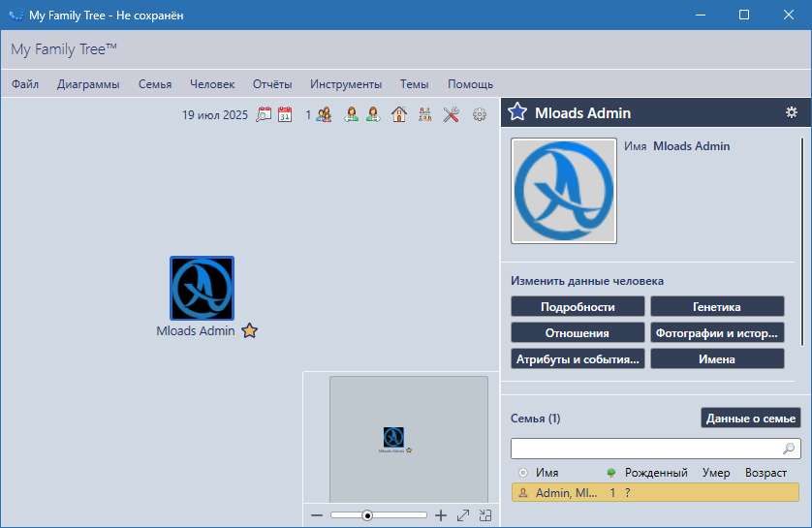Viewport: 812px width, 528px height.
Task: Open the Темы menu
Action: pos(415,84)
